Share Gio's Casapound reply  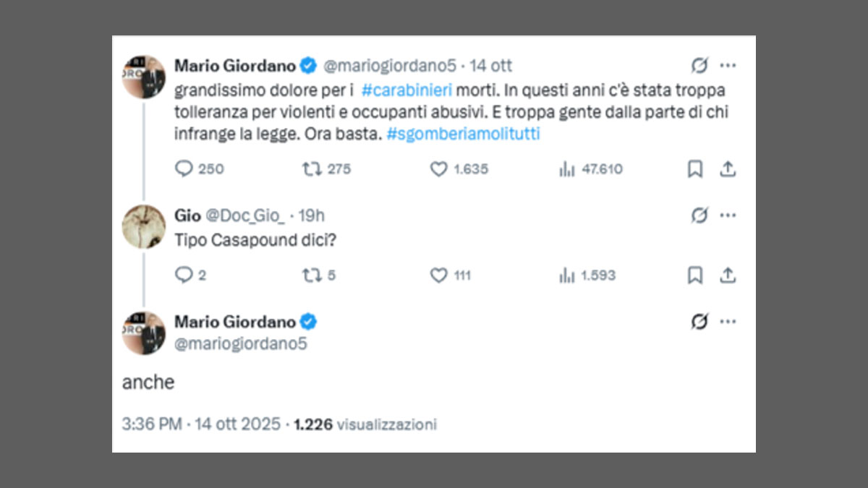728,275
